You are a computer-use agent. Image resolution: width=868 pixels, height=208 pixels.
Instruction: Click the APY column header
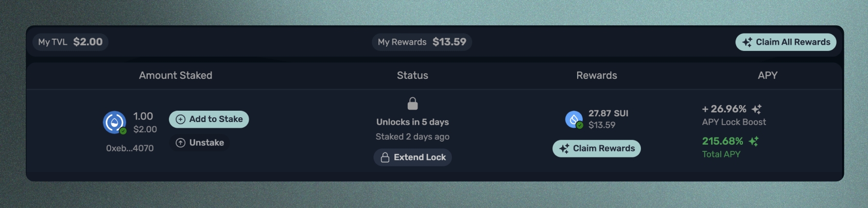point(767,75)
